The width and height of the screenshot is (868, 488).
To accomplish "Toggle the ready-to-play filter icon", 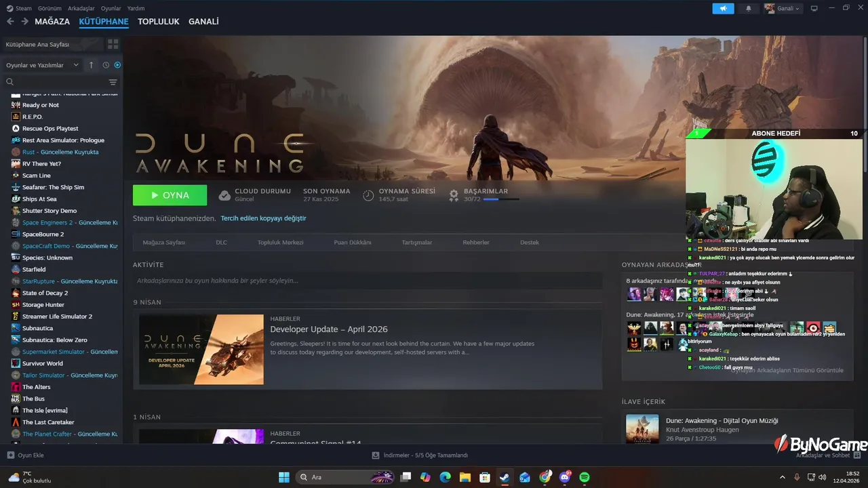I will pos(117,65).
